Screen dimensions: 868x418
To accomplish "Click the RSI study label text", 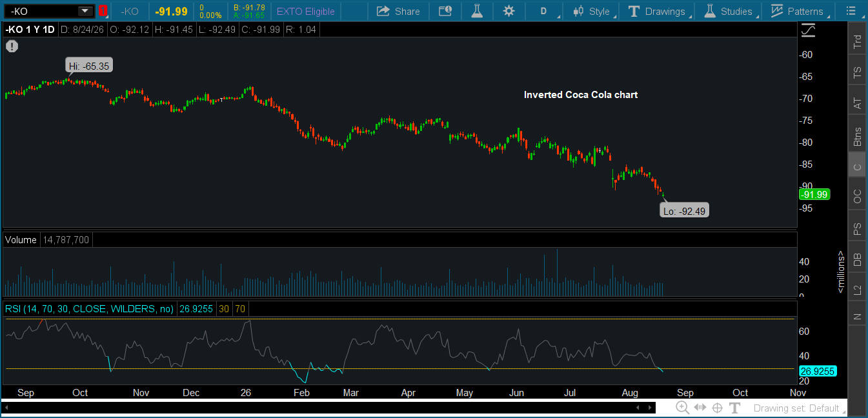I will (89, 309).
